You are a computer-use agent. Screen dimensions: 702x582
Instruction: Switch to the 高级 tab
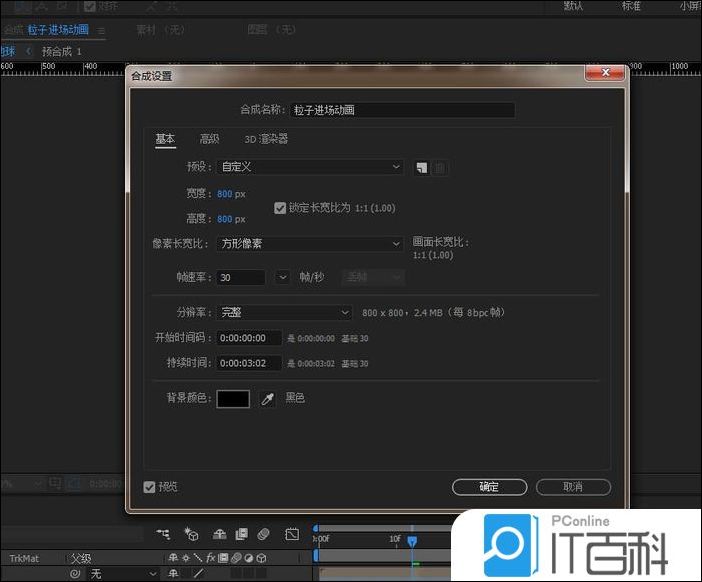(210, 139)
